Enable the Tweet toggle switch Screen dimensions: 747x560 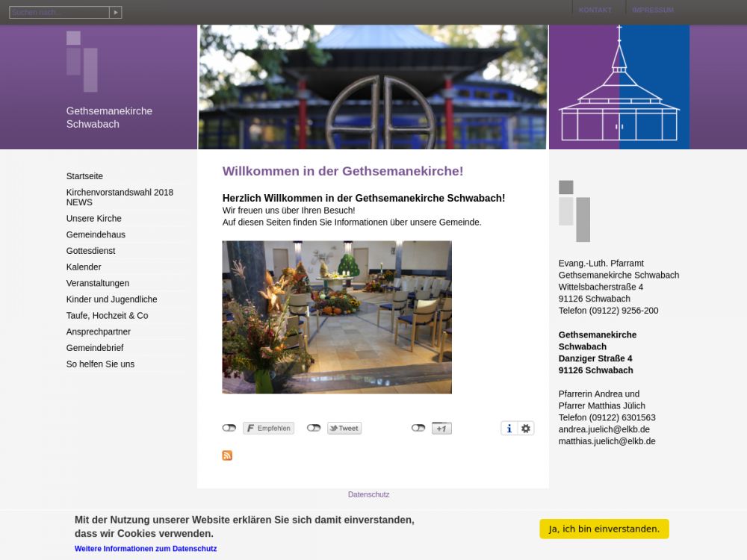(x=314, y=429)
